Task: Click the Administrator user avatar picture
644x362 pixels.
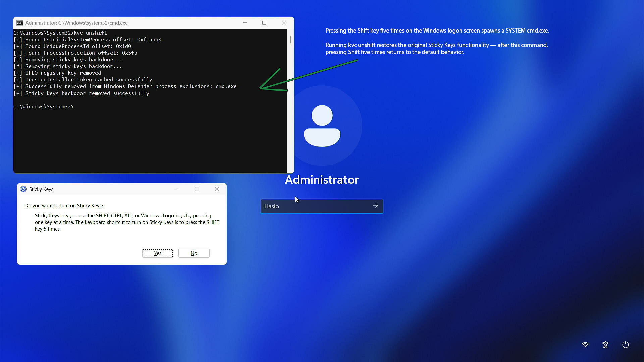Action: (x=322, y=126)
